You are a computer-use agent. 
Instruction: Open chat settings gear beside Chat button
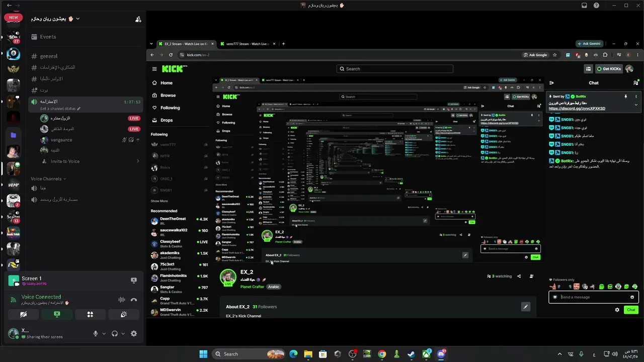(617, 310)
